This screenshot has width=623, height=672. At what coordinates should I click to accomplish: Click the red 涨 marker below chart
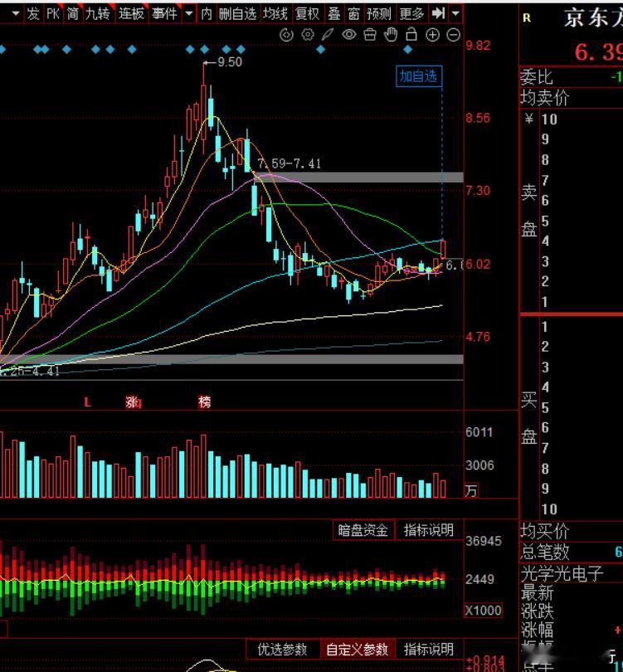(134, 402)
